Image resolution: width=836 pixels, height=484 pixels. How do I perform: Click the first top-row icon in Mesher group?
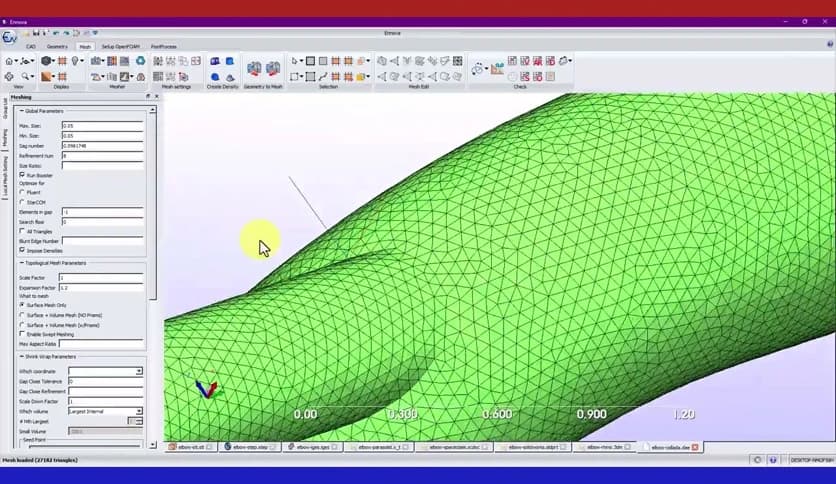95,61
